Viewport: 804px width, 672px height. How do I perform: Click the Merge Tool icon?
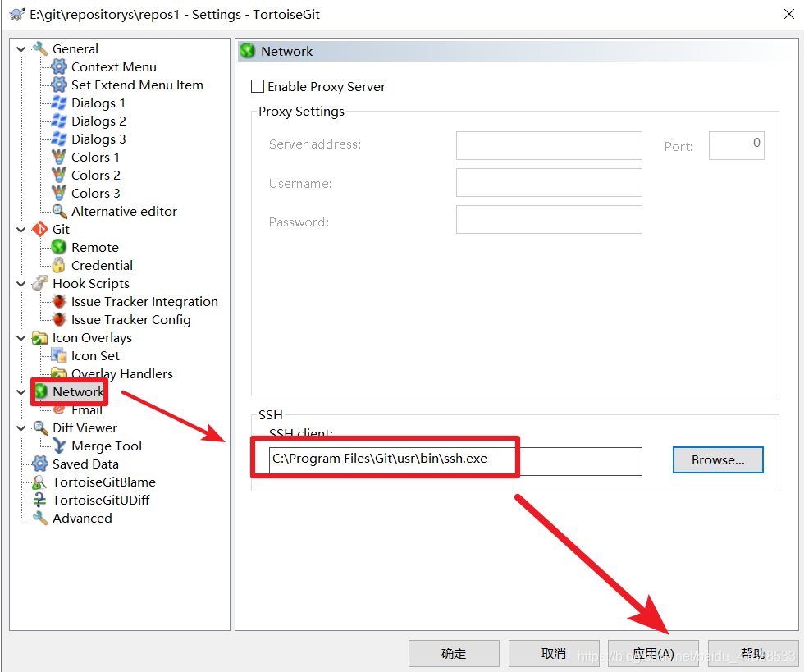click(59, 446)
